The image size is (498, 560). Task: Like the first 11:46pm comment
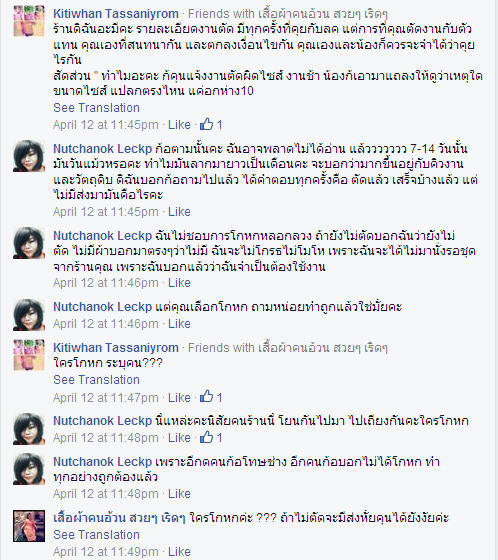coord(179,283)
